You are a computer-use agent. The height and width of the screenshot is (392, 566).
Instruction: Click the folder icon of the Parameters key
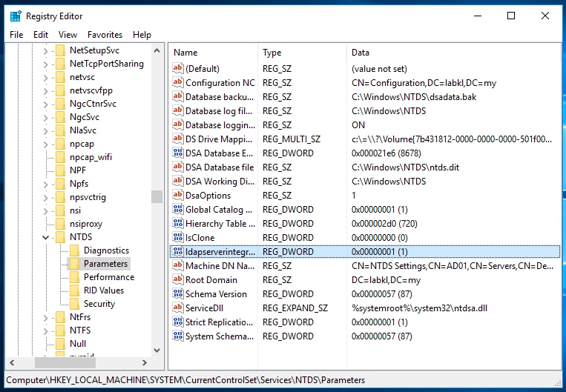point(75,264)
